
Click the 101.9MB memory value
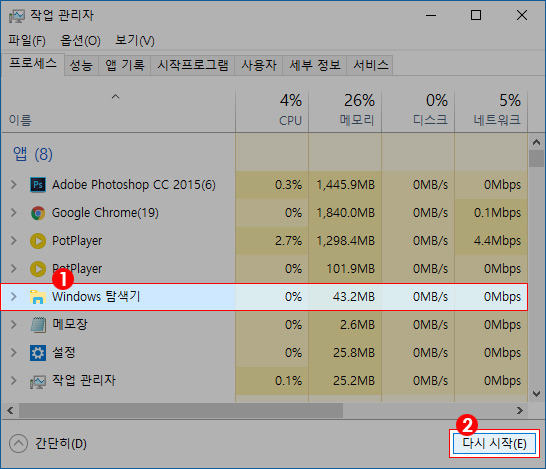pyautogui.click(x=350, y=269)
